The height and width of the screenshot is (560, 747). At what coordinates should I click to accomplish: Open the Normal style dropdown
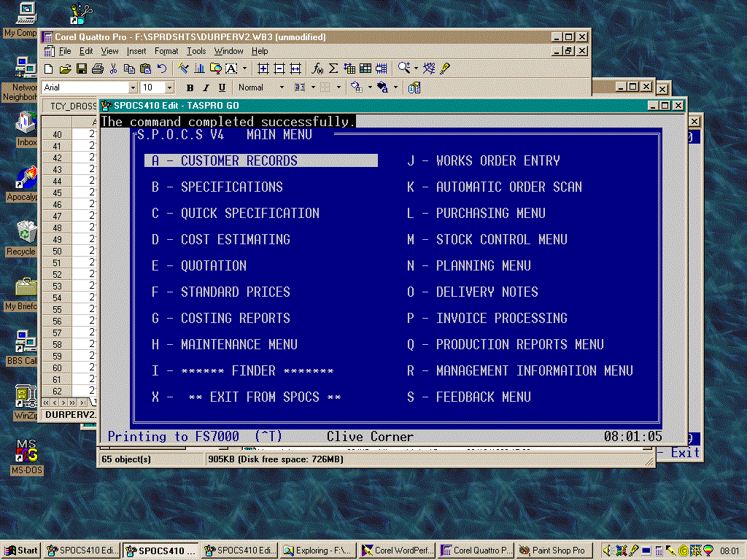(x=282, y=87)
